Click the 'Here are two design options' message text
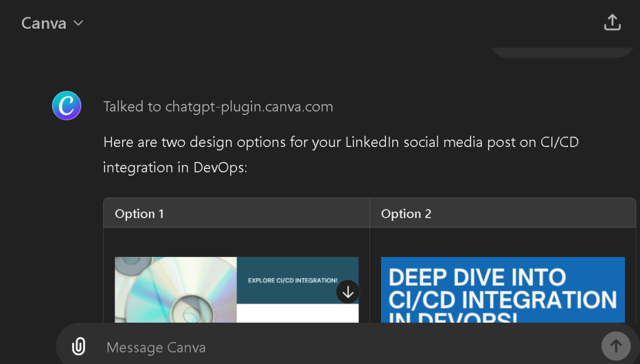The width and height of the screenshot is (640, 364). (341, 154)
